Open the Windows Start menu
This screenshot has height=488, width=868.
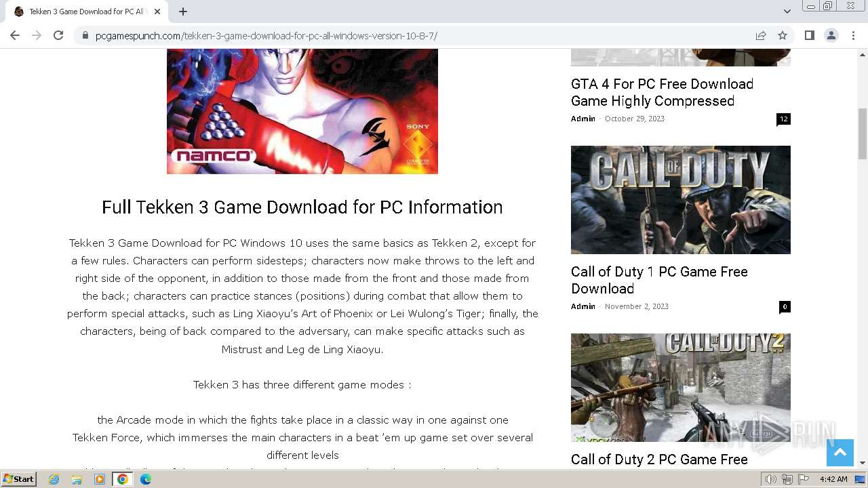(18, 479)
